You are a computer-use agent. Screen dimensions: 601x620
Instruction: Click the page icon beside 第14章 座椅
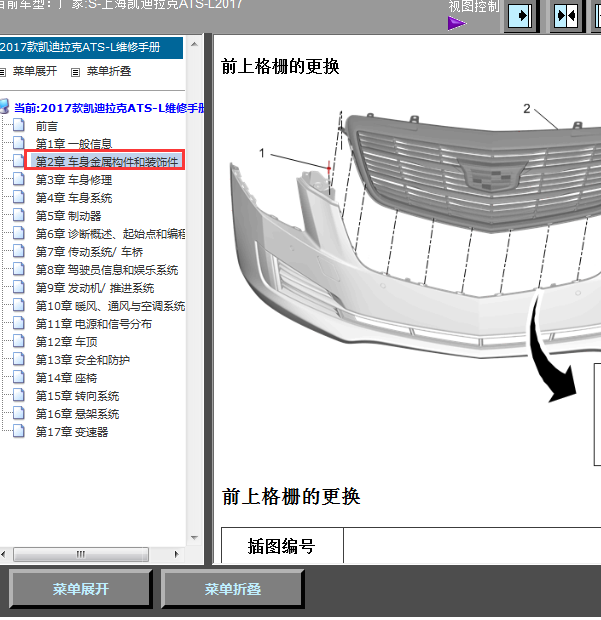pyautogui.click(x=19, y=377)
